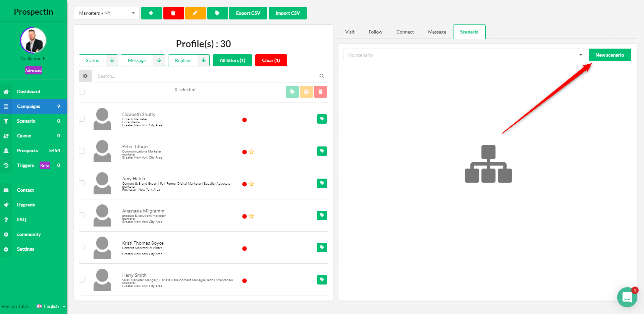
Task: Click the search magnifier icon
Action: click(322, 76)
